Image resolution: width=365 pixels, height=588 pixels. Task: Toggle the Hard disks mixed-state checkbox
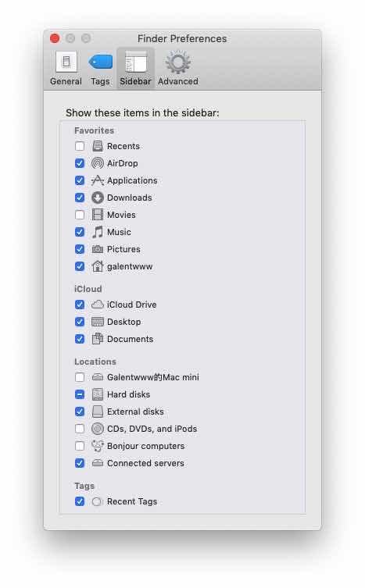pyautogui.click(x=80, y=394)
